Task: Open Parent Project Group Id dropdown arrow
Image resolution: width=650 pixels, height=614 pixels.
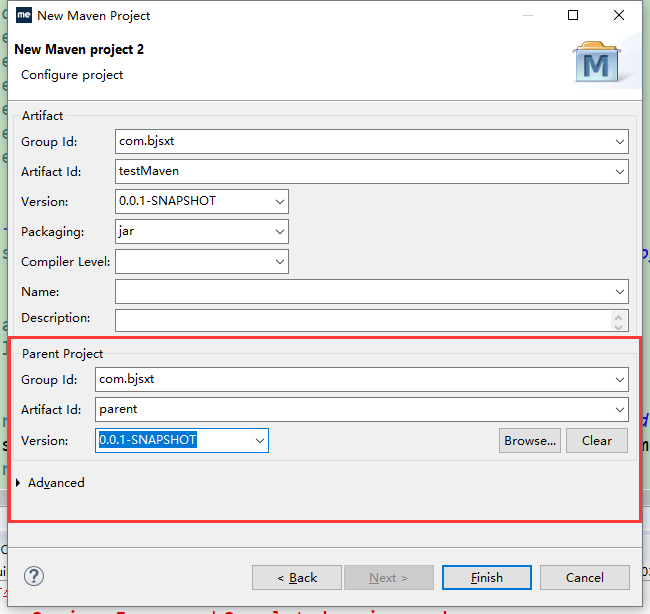Action: [619, 379]
